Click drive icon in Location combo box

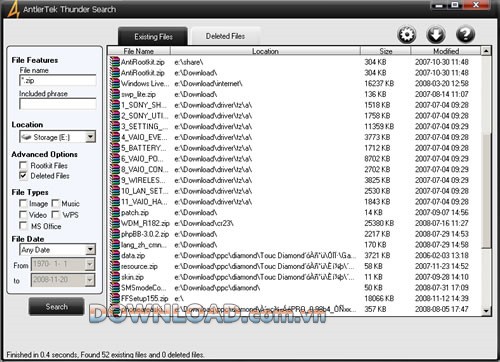coord(26,137)
